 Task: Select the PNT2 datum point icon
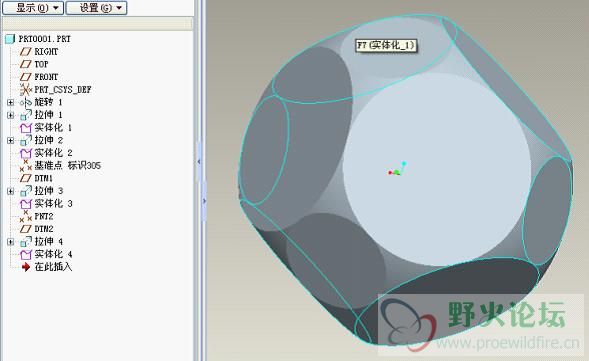click(26, 216)
